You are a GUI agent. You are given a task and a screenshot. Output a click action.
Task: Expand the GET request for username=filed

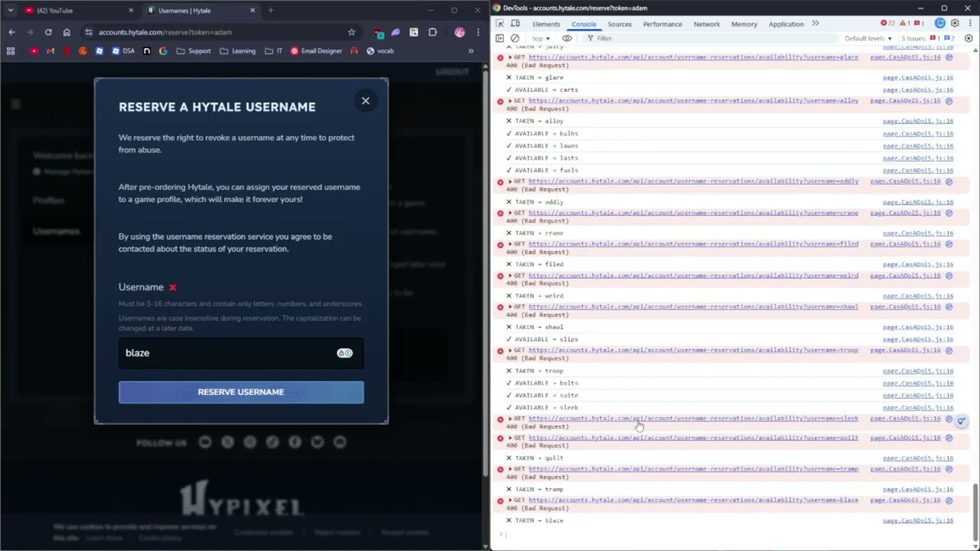click(x=510, y=244)
